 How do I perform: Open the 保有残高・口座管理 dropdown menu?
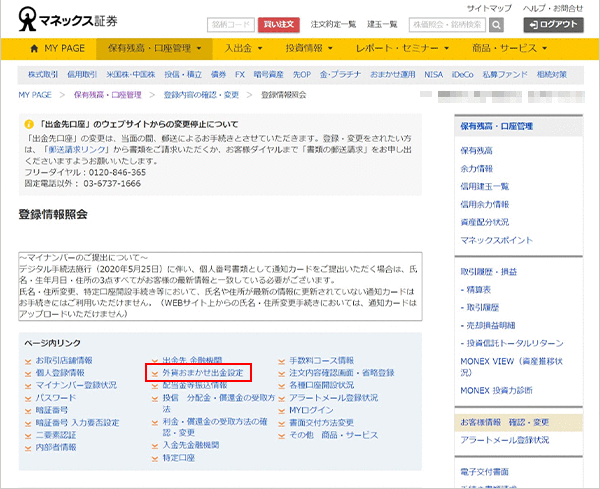point(154,49)
